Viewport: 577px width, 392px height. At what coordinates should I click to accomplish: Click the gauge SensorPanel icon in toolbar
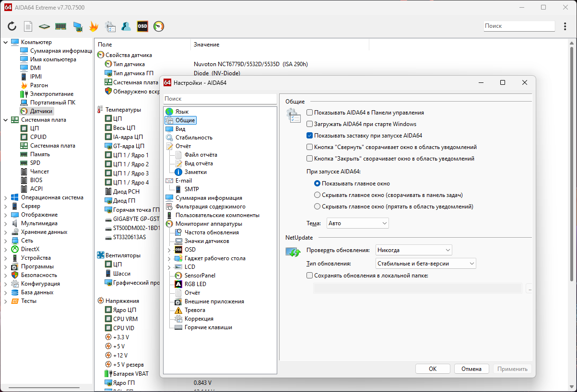coord(159,26)
